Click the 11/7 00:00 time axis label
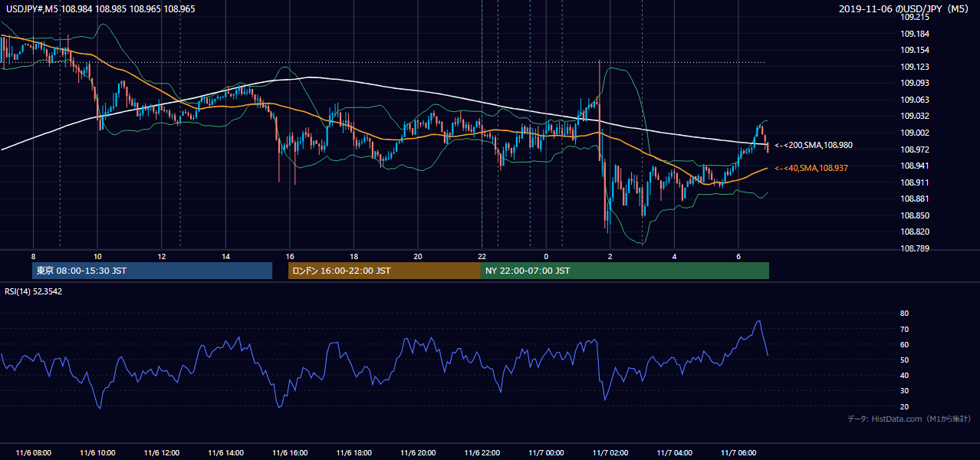The height and width of the screenshot is (460, 980). tap(546, 453)
